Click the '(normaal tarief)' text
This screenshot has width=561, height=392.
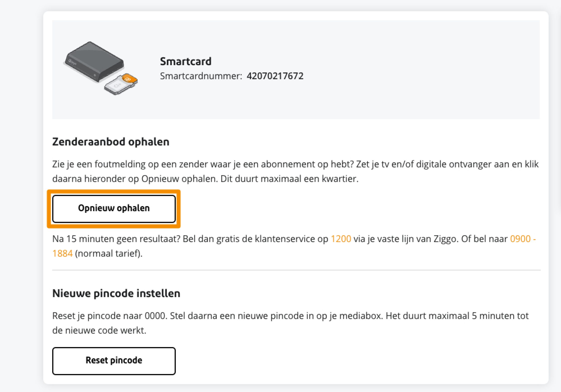coord(109,253)
